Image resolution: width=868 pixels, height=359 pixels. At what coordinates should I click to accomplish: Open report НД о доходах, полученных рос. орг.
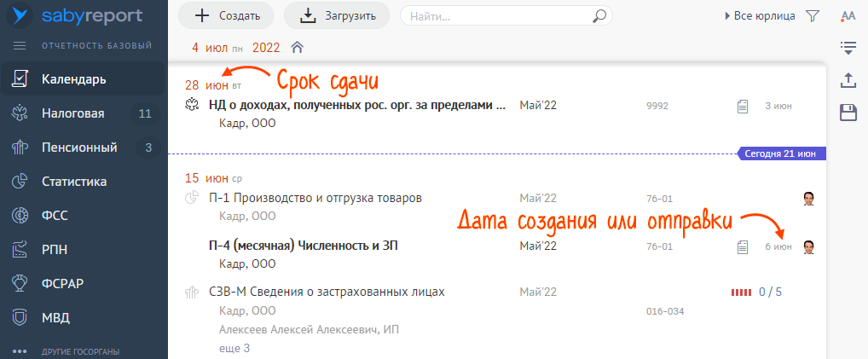(x=357, y=105)
